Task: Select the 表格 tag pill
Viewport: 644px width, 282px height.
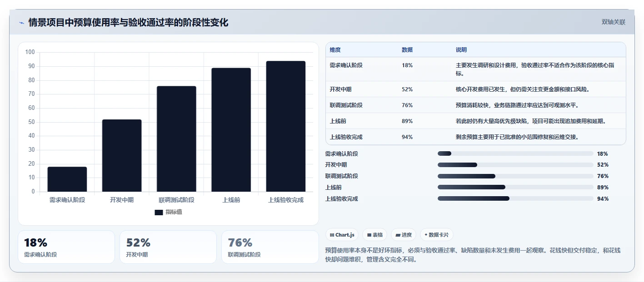Action: pos(375,235)
